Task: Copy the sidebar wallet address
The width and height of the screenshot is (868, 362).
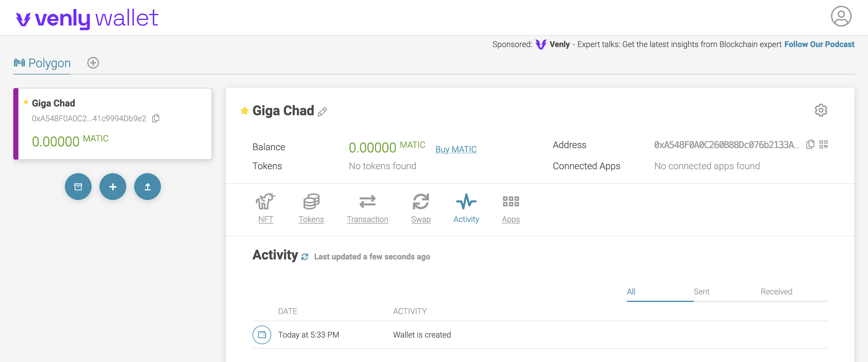Action: pyautogui.click(x=156, y=119)
